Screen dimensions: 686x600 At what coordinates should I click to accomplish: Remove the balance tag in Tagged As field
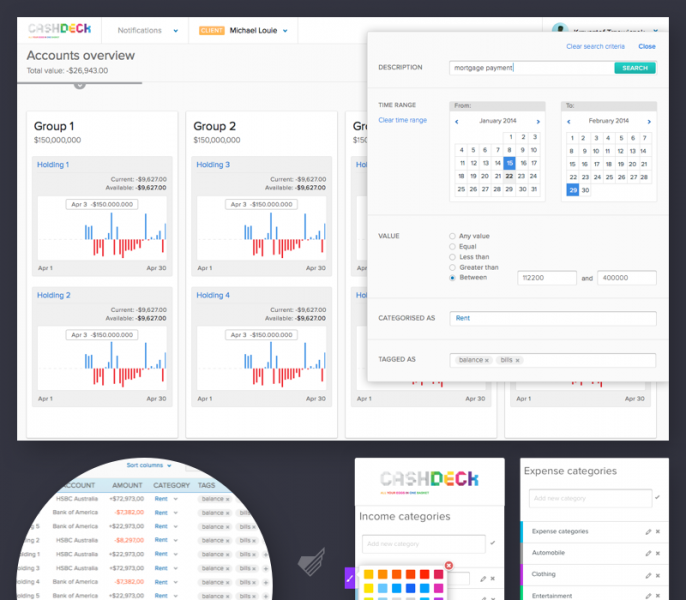486,360
